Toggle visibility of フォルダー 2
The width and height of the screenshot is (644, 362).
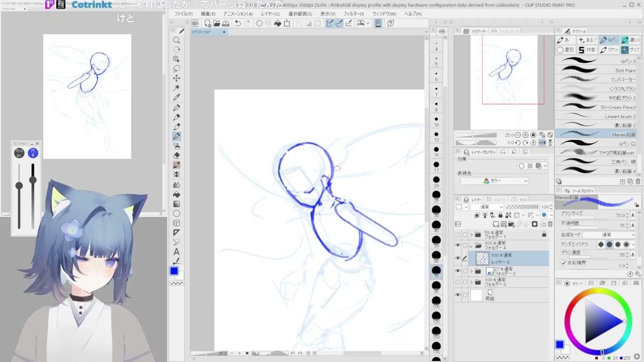457,271
